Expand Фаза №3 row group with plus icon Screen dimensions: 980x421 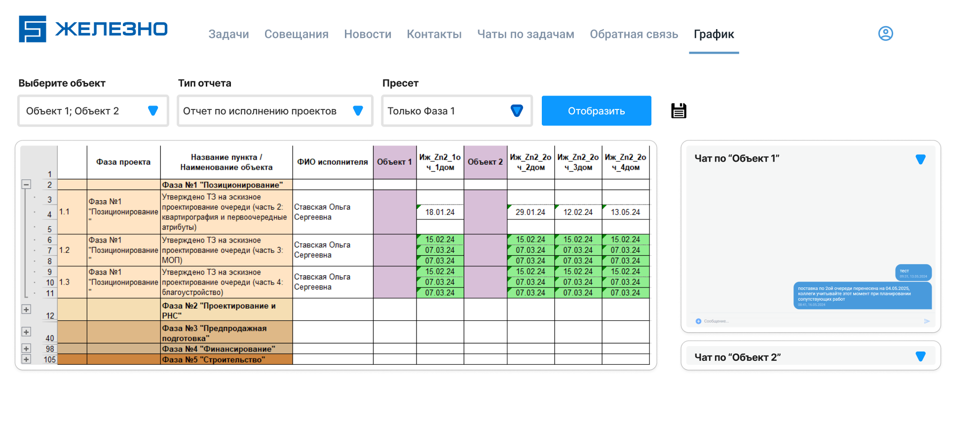(x=27, y=332)
